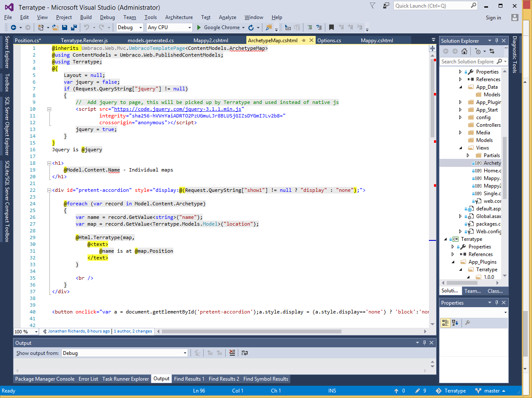532x398 pixels.
Task: Toggle auto-hide pin on Output panel
Action: pyautogui.click(x=423, y=343)
